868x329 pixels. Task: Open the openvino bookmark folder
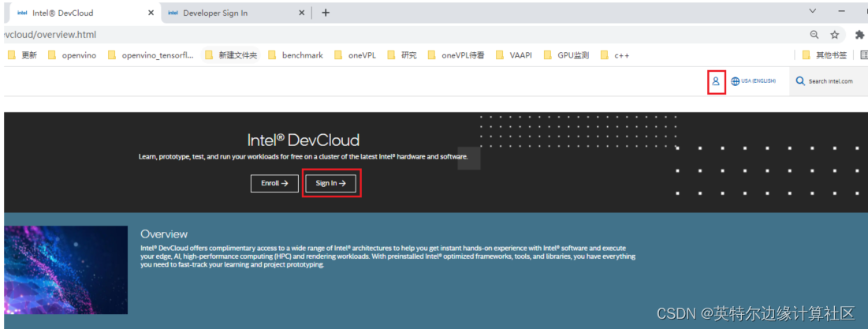pos(72,55)
